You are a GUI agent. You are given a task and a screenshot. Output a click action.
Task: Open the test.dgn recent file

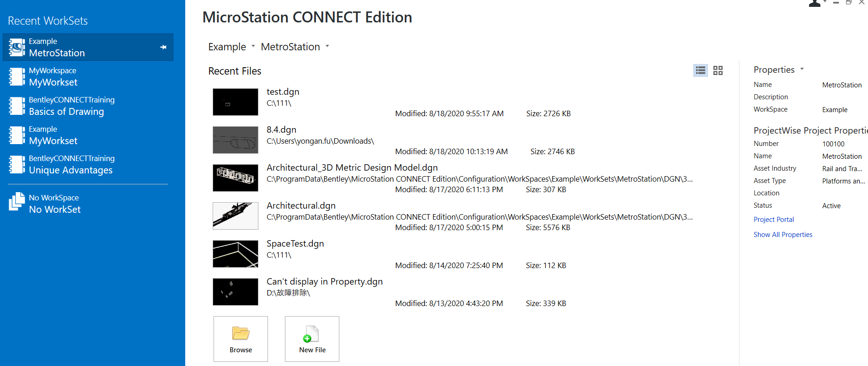click(x=283, y=92)
